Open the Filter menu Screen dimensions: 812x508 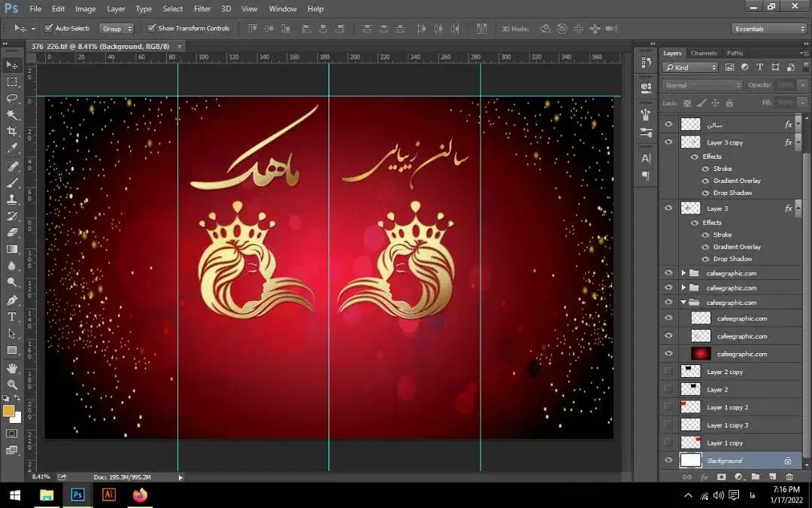point(202,9)
